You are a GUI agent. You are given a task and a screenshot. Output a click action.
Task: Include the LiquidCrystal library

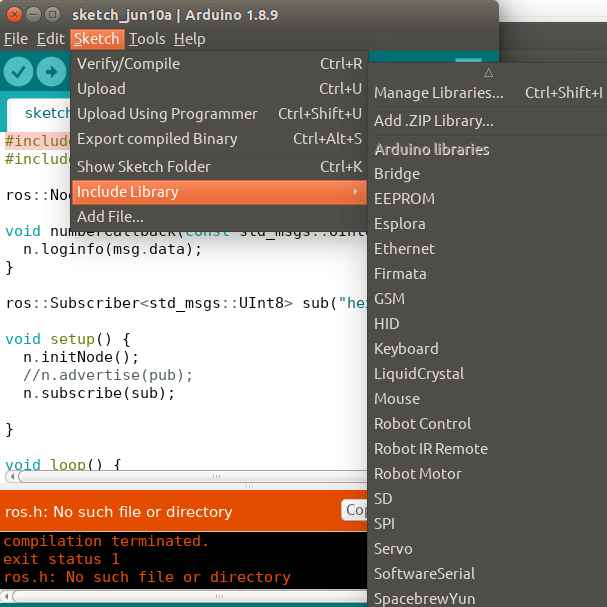[488, 374]
